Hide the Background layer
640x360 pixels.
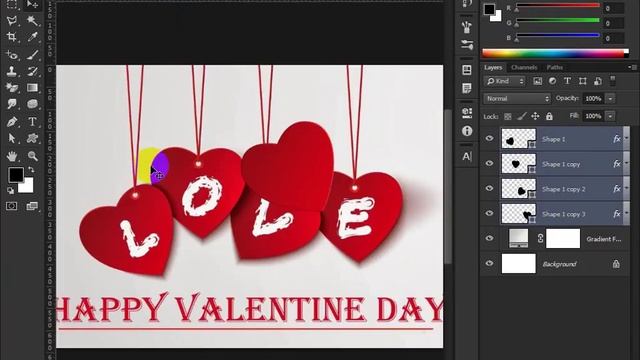click(489, 264)
